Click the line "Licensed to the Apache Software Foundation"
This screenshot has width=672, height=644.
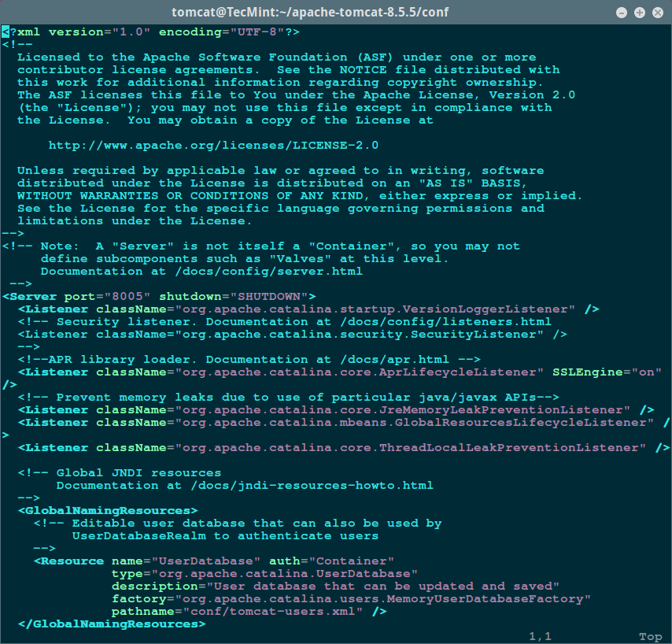click(x=276, y=57)
